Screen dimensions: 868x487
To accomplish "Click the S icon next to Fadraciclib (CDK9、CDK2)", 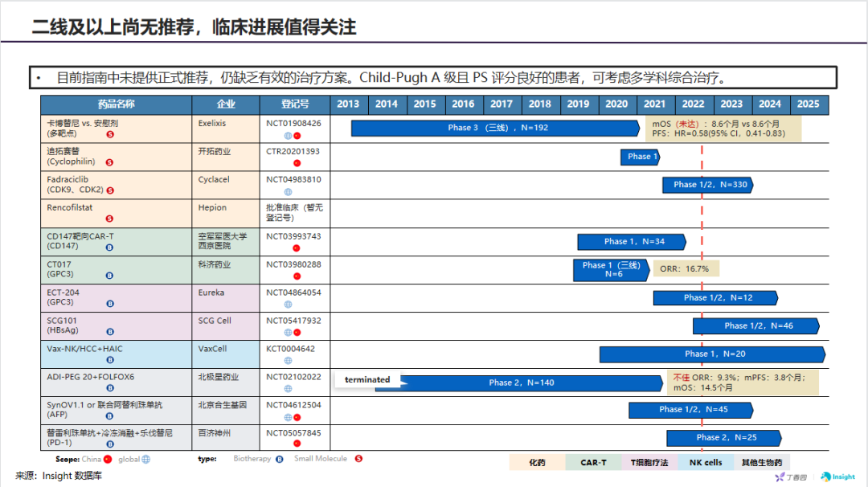I will pyautogui.click(x=110, y=190).
